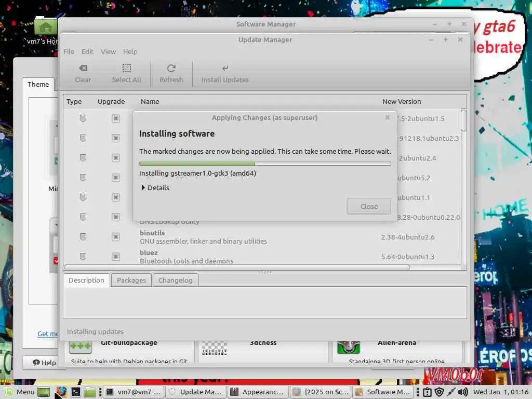Switch to Appearance taskbar item

point(258,392)
